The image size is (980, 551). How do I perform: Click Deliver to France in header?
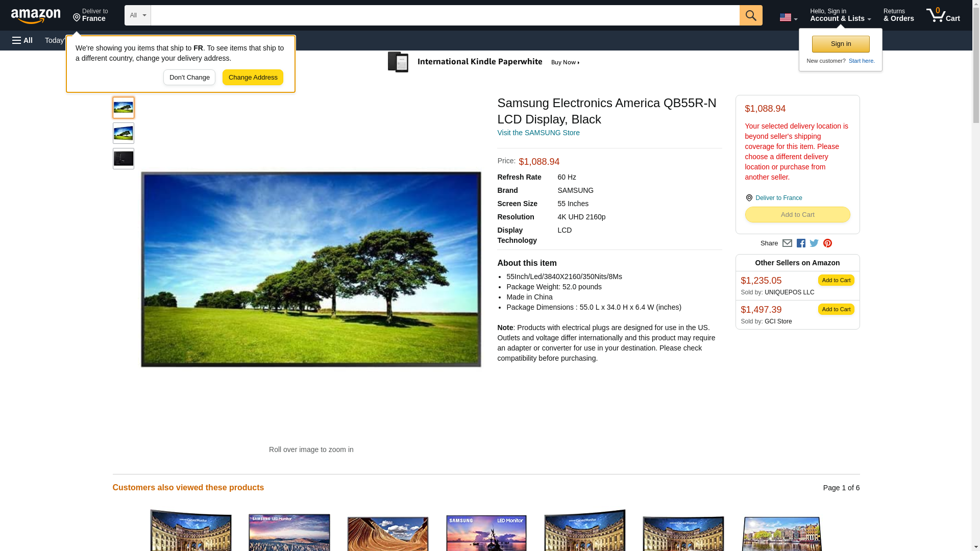[x=90, y=15]
